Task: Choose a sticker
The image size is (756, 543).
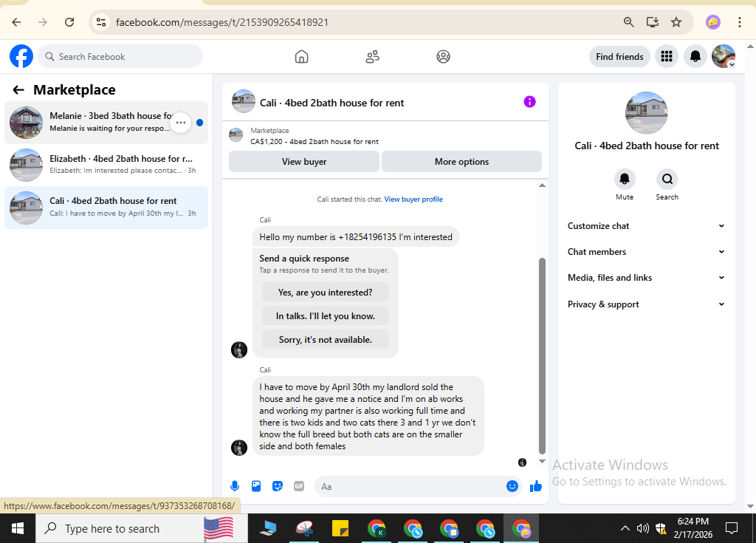Action: 278,486
